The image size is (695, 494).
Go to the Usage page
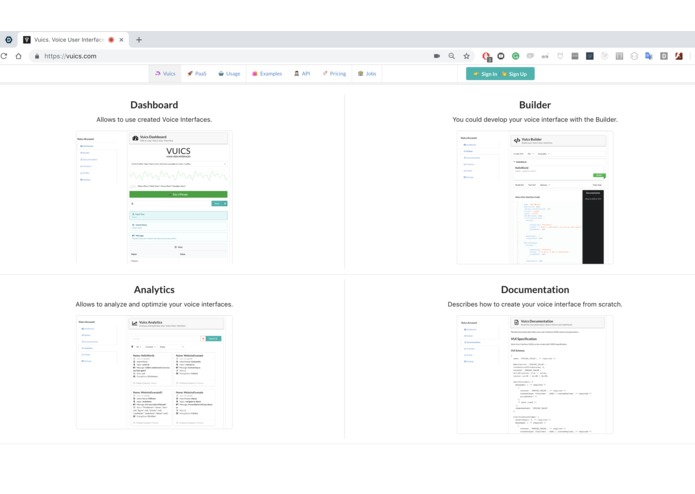tap(229, 74)
